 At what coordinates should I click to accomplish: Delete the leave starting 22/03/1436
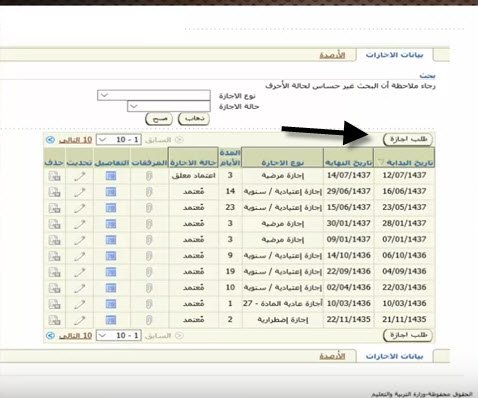point(54,288)
